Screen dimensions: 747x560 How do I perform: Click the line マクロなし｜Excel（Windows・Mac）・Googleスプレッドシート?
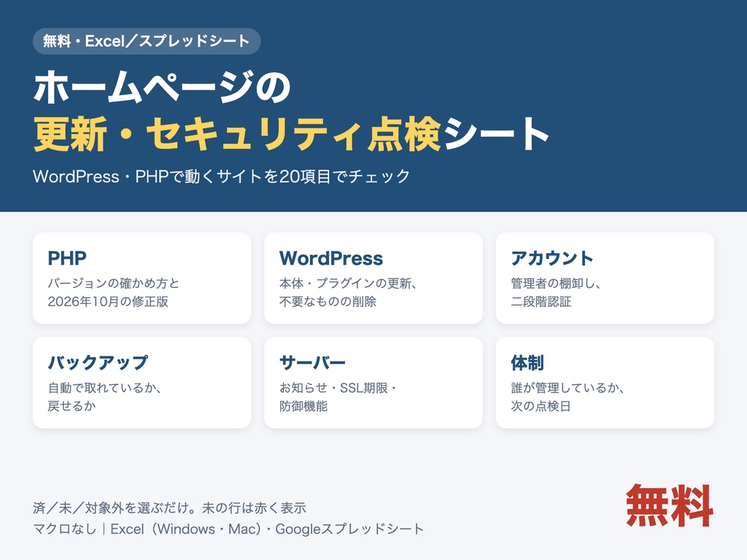click(228, 529)
